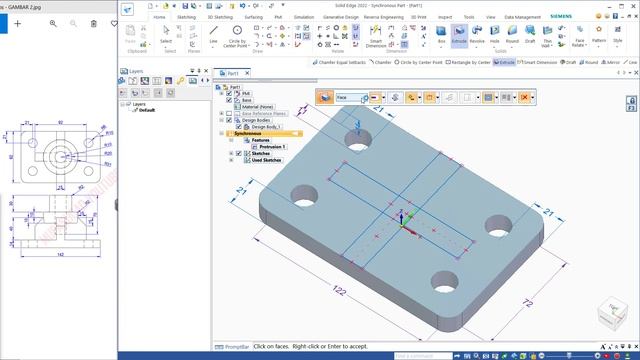The image size is (640, 360).
Task: Collapse the Design Bodies node
Action: coord(222,120)
